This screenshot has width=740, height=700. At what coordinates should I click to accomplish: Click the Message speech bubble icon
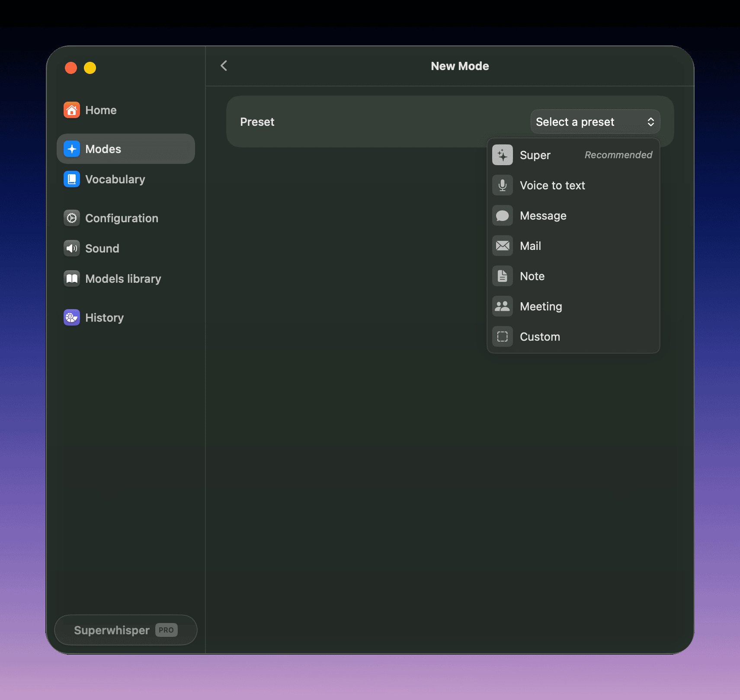click(x=503, y=215)
